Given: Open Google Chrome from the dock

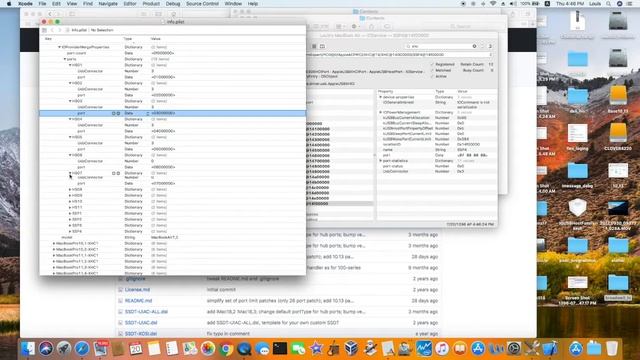Looking at the screenshot, I should [x=226, y=349].
